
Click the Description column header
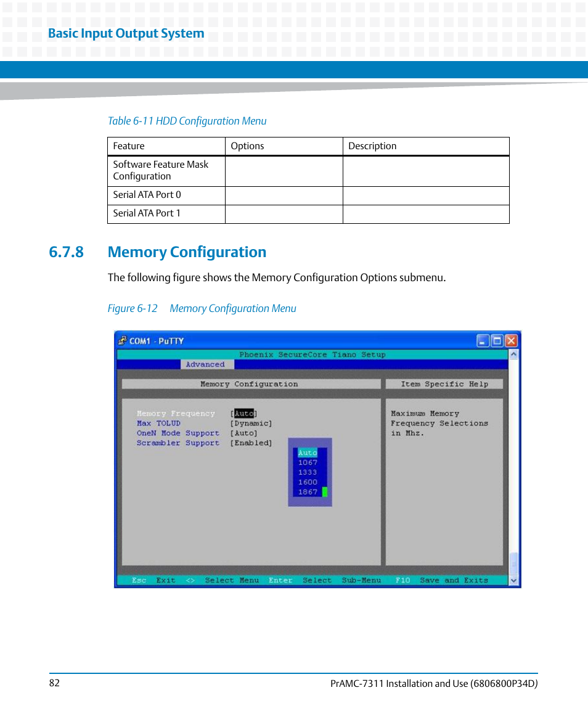coord(426,146)
